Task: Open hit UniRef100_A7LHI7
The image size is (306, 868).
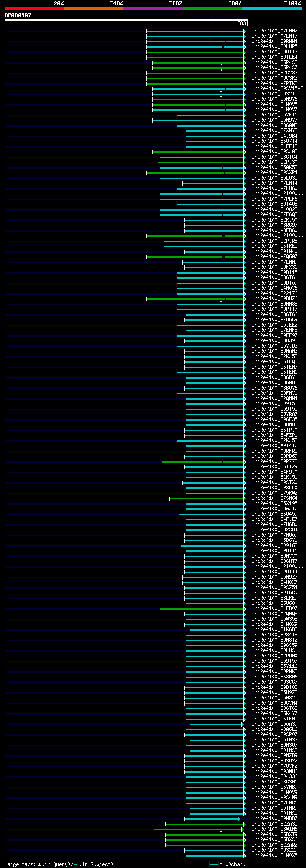Action: coord(274,36)
